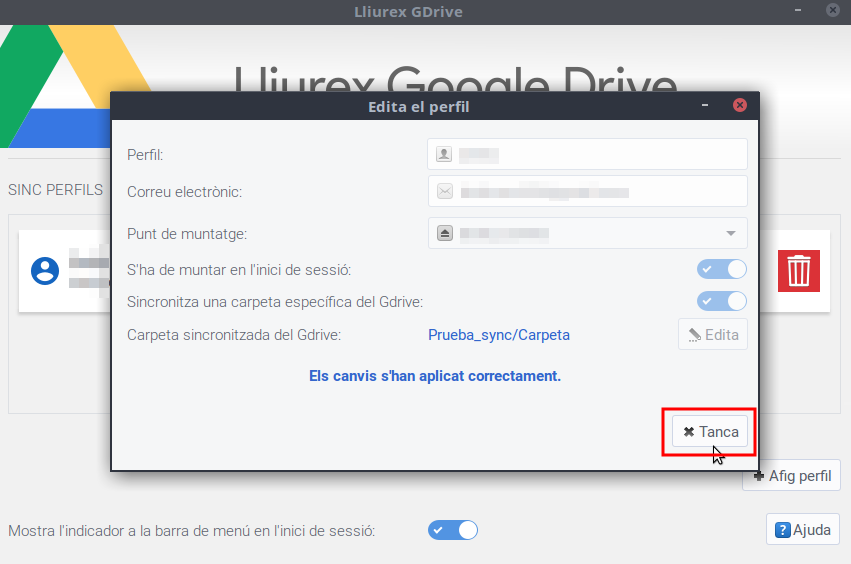This screenshot has height=564, width=851.
Task: Minimize the Edita el perfil dialog
Action: [x=706, y=106]
